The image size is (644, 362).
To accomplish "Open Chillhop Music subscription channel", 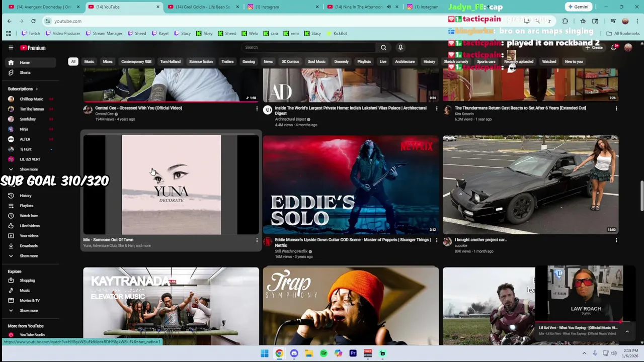I will point(30,99).
